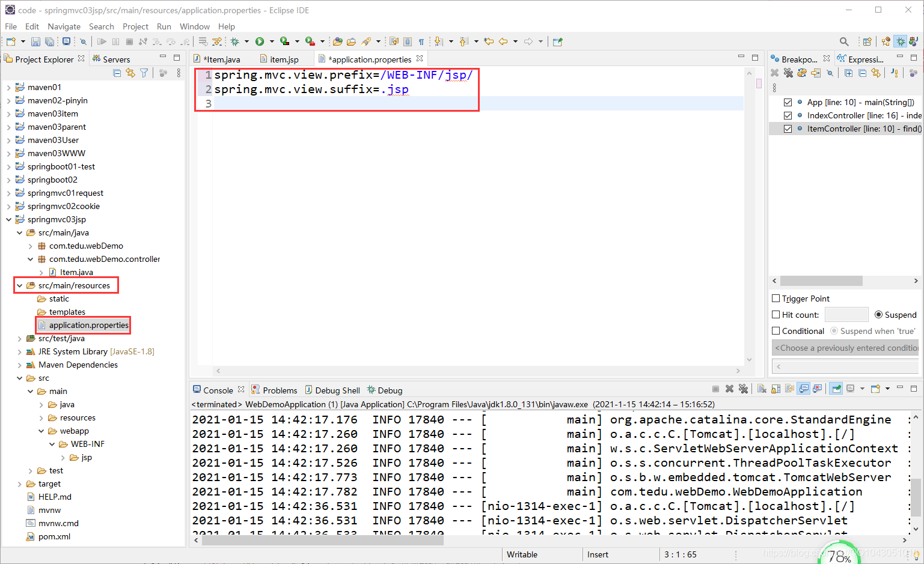Click the Breakpoints view horizontal scrollbar thumb

821,280
